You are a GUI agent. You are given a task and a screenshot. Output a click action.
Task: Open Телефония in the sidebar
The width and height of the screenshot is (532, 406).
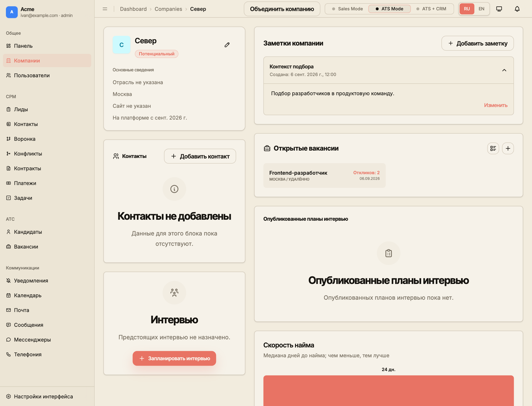(x=47, y=354)
